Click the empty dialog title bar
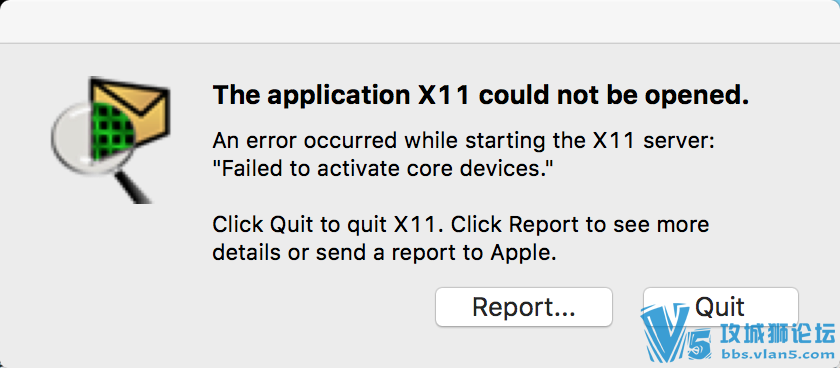This screenshot has width=840, height=368. pos(420,21)
